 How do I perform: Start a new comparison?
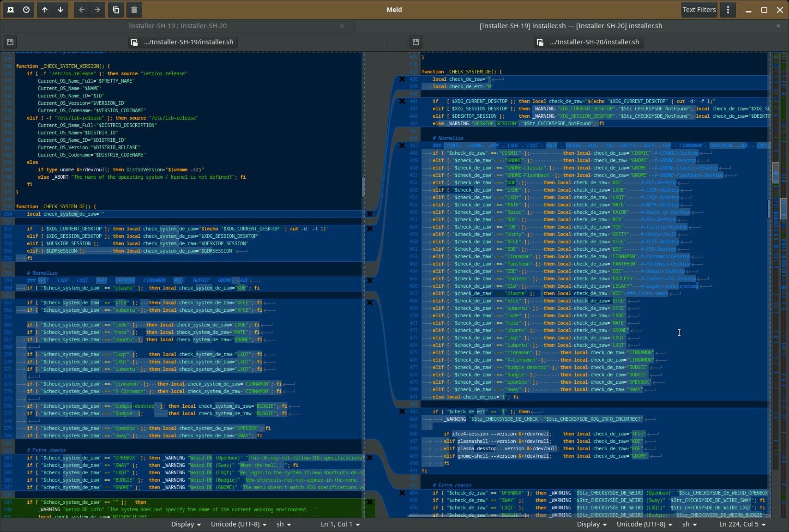(11, 10)
